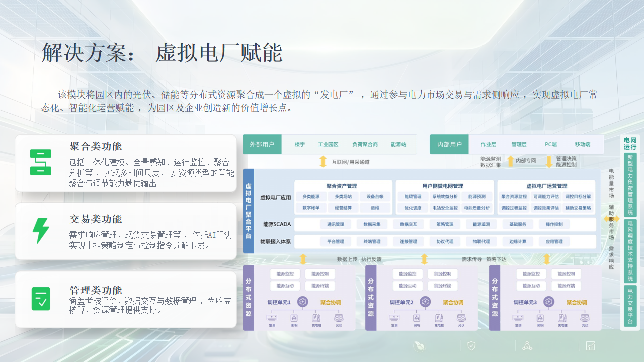Click the up arrow beside 内部专网
This screenshot has width=644, height=362.
click(510, 161)
